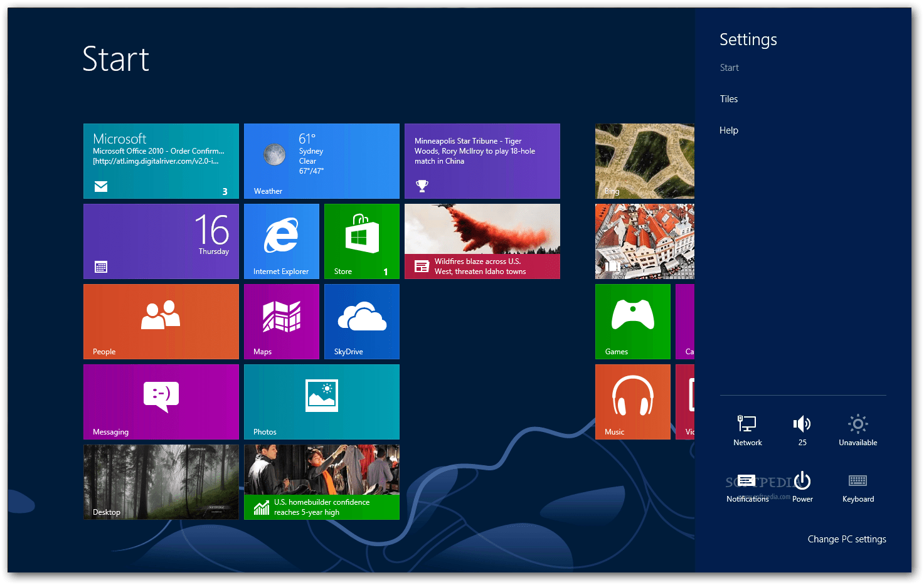Open the Weather tile moon icon
Screen dimensions: 924x585
coord(274,154)
